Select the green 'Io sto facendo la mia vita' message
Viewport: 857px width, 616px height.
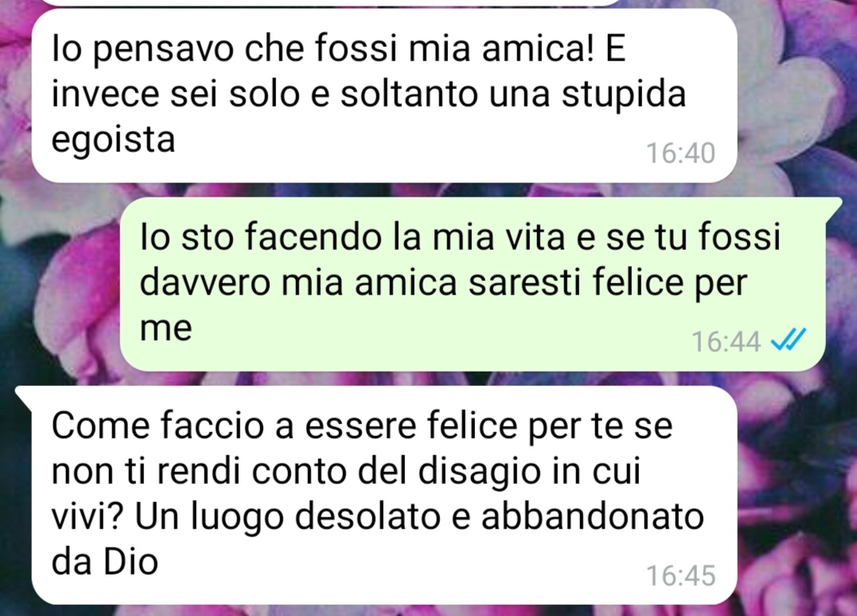tap(473, 283)
